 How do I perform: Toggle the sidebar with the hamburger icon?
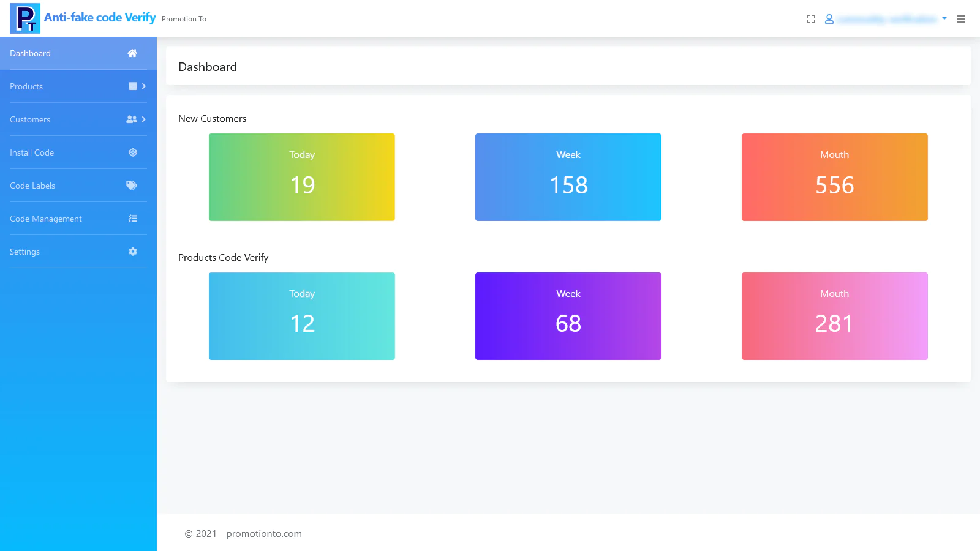click(961, 19)
